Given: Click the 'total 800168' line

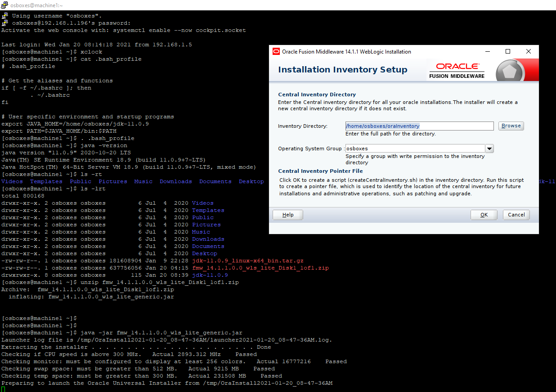Looking at the screenshot, I should click(x=23, y=196).
